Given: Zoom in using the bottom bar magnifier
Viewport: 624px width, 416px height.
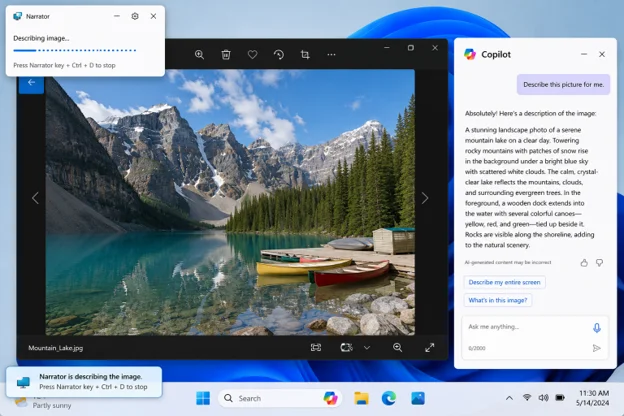Looking at the screenshot, I should coord(397,348).
